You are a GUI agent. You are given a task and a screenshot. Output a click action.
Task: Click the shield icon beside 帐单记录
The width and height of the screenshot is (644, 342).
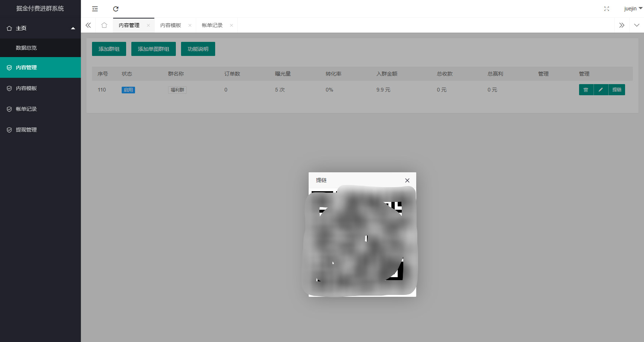coord(9,109)
